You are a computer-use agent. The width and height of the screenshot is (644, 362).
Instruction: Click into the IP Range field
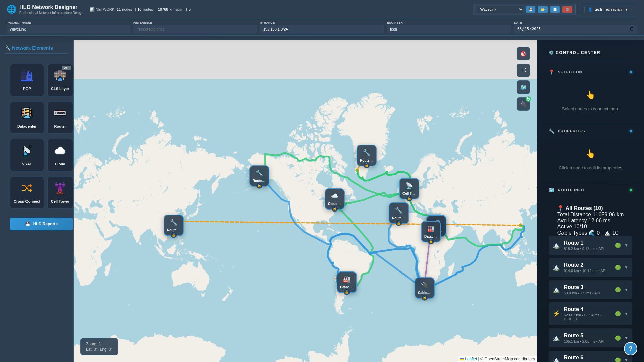(x=322, y=29)
